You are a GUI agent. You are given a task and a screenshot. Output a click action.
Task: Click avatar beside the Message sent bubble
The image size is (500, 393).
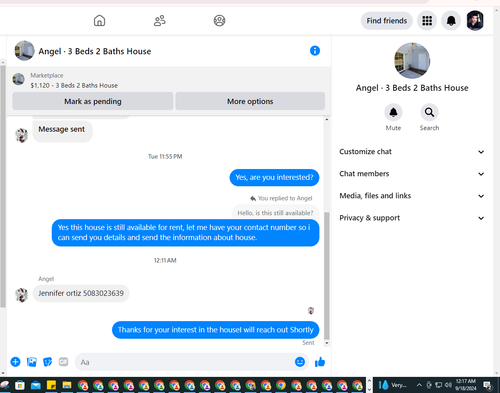click(x=22, y=135)
